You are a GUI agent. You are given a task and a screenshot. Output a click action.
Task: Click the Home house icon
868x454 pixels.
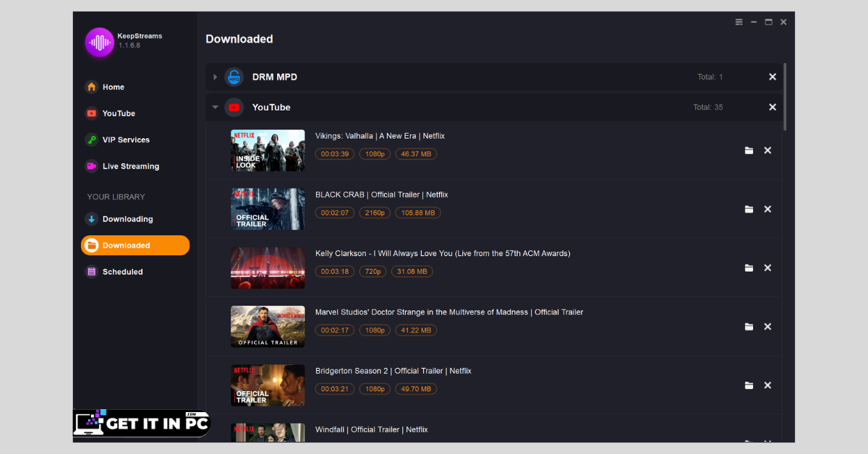coord(91,87)
